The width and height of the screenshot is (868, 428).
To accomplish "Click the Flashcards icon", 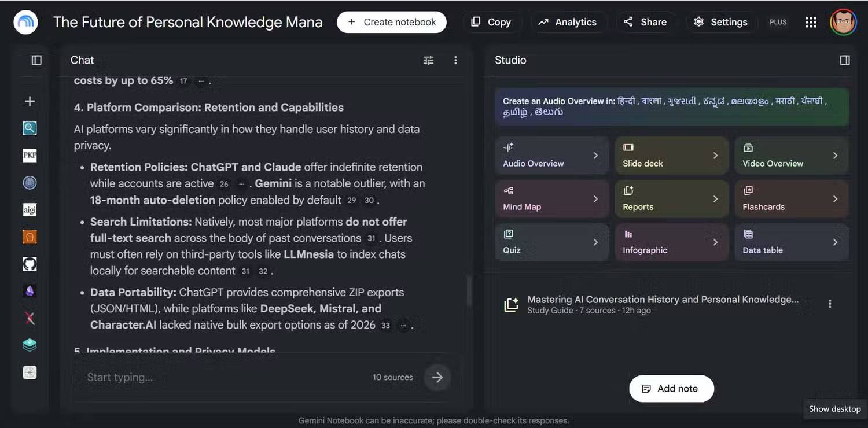I will tap(748, 191).
